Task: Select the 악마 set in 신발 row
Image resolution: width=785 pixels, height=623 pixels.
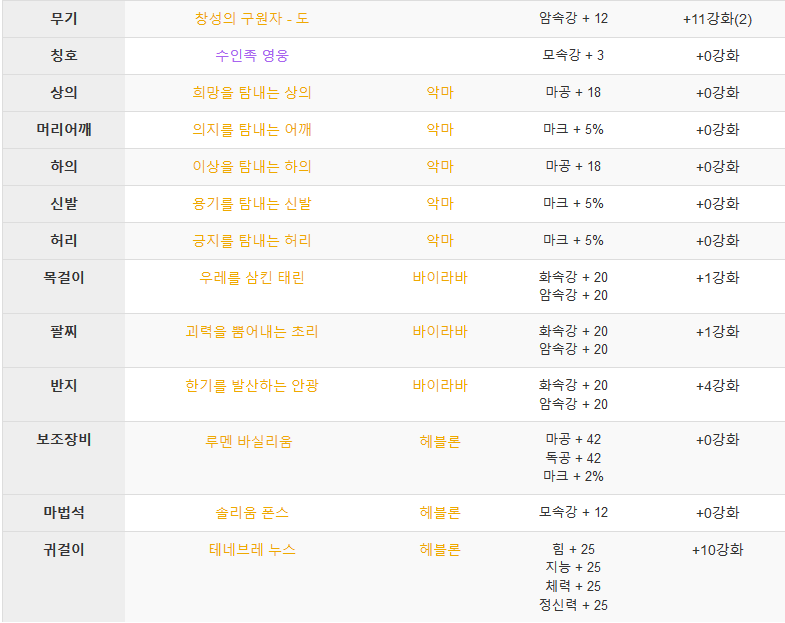Action: [x=440, y=204]
